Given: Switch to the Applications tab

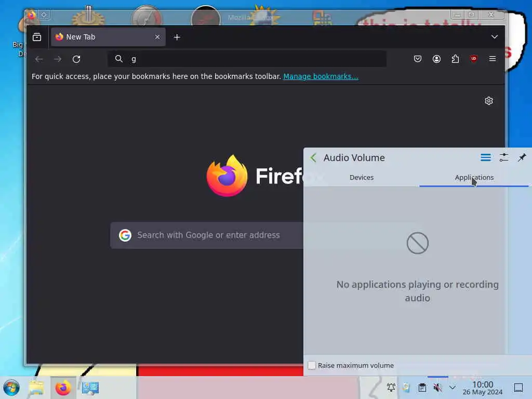Looking at the screenshot, I should tap(474, 178).
